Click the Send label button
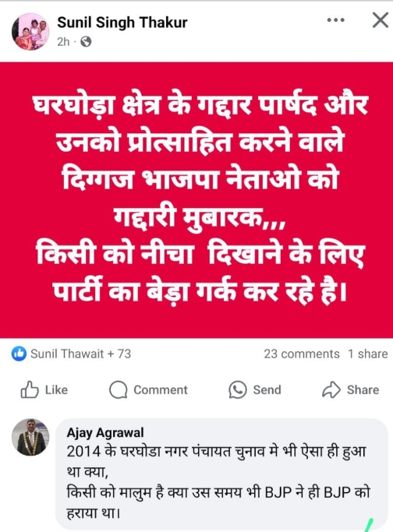Viewport: 393px width, 532px height. tap(267, 389)
